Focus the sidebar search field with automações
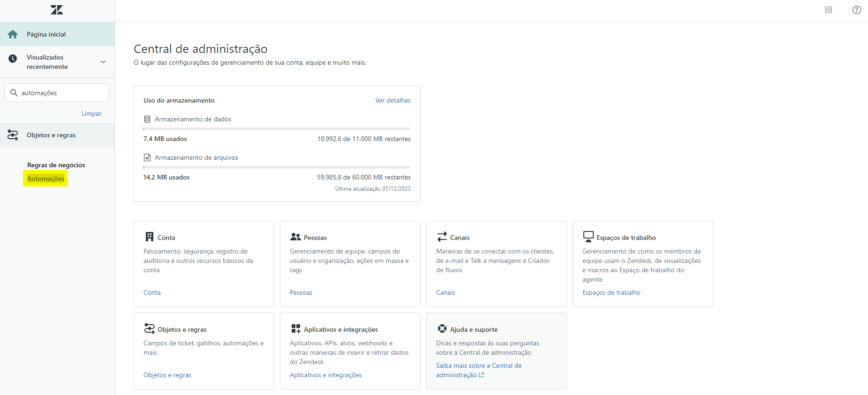Image resolution: width=868 pixels, height=395 pixels. (x=61, y=93)
